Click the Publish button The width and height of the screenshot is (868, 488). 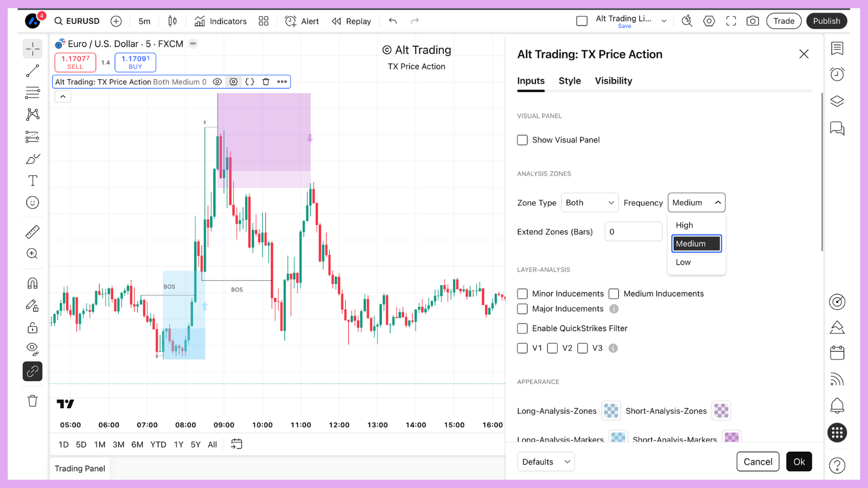(826, 21)
